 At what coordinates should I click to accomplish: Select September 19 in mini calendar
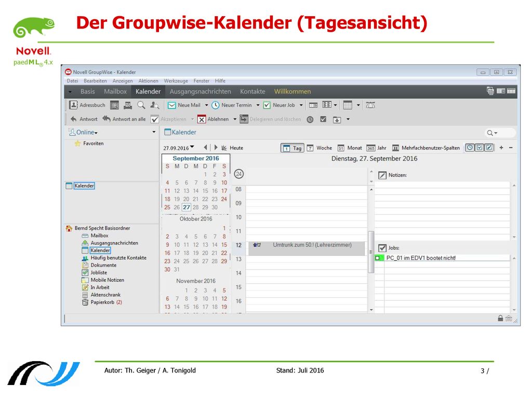tap(177, 199)
